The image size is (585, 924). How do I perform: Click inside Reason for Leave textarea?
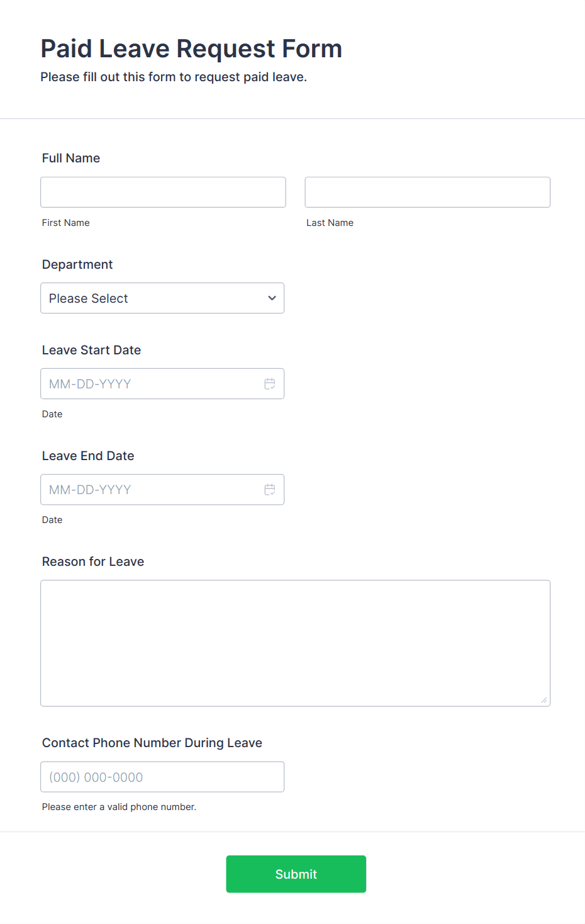point(296,643)
